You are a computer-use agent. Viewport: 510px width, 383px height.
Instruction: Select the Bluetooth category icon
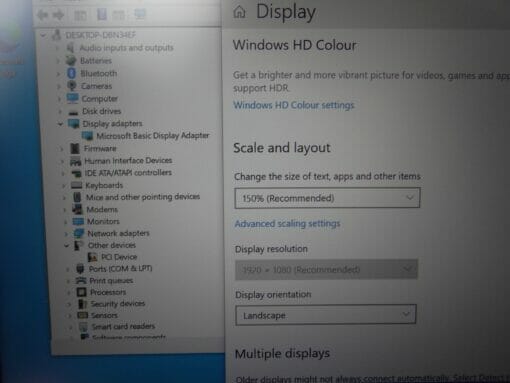[x=71, y=73]
